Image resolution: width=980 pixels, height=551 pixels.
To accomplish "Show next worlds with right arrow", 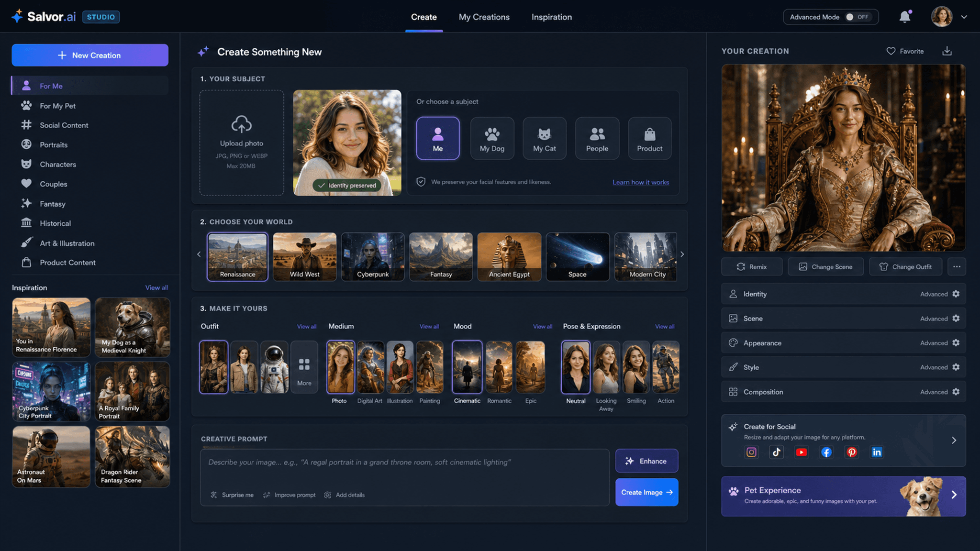I will click(682, 254).
